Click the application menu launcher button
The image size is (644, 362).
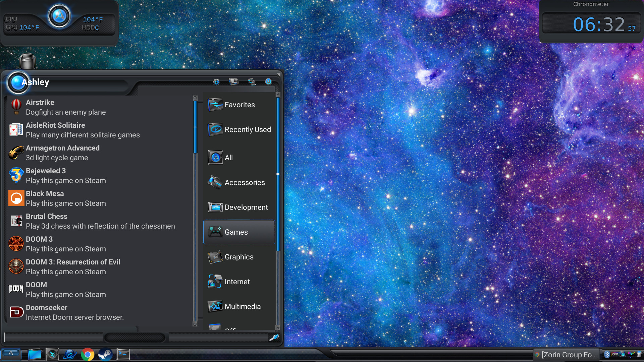11,354
